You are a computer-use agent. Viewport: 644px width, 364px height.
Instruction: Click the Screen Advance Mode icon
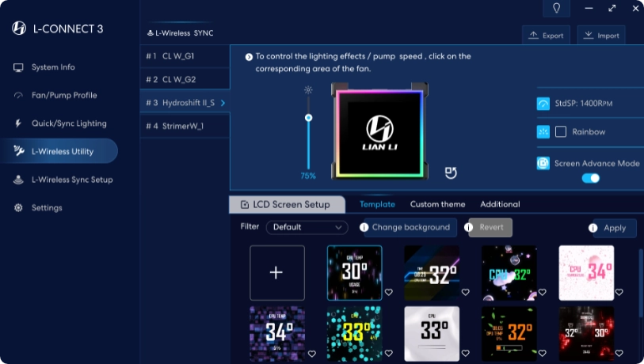[x=543, y=163]
